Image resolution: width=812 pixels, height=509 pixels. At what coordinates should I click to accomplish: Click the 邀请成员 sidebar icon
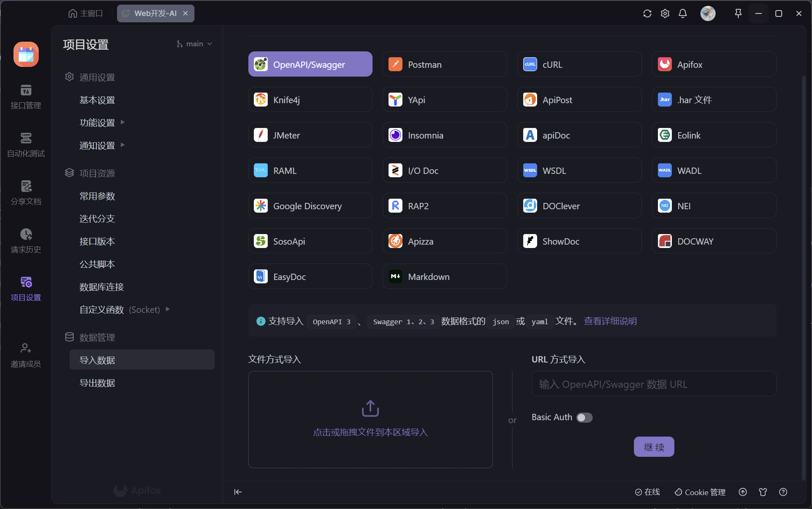tap(26, 355)
